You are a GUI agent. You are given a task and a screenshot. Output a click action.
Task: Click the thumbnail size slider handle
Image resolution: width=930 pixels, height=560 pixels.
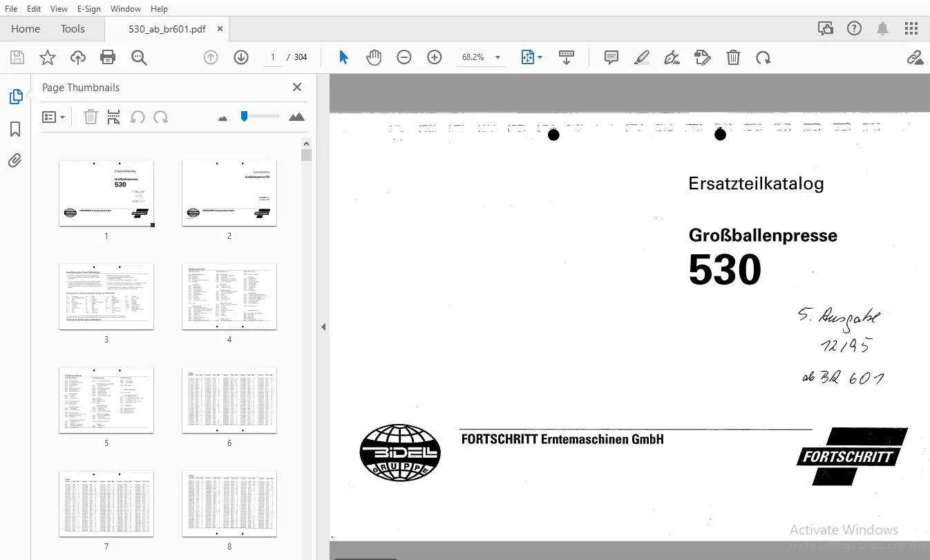[x=244, y=116]
